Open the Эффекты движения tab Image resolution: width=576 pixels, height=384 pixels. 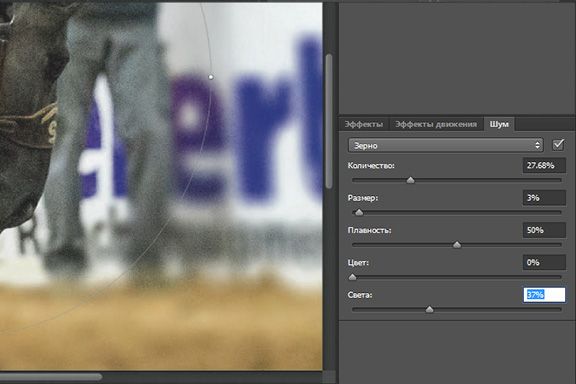click(x=436, y=124)
